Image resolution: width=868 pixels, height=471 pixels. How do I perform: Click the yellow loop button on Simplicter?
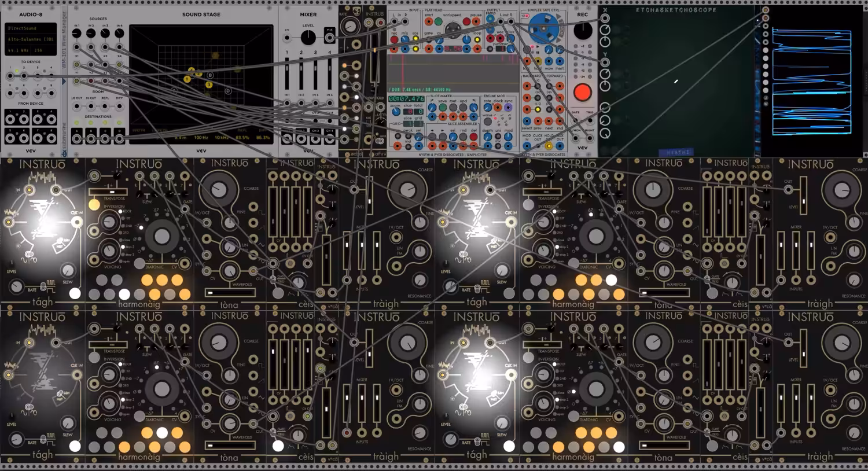[x=477, y=39]
